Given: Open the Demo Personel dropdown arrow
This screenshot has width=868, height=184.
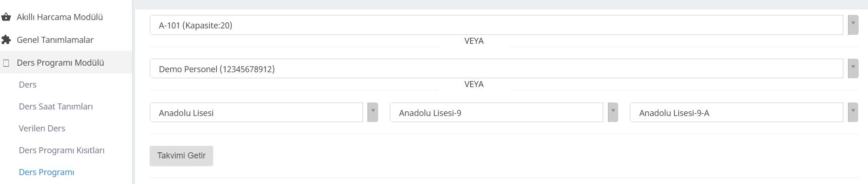Looking at the screenshot, I should [x=853, y=68].
